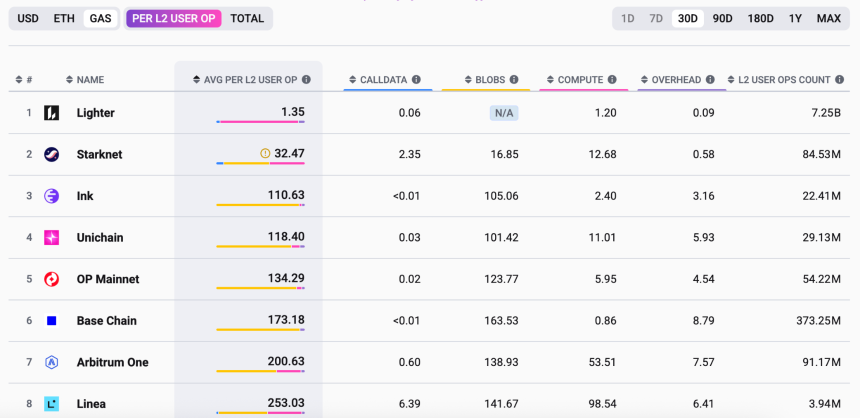This screenshot has height=418, width=860.
Task: Open the Linea project link
Action: click(x=91, y=404)
